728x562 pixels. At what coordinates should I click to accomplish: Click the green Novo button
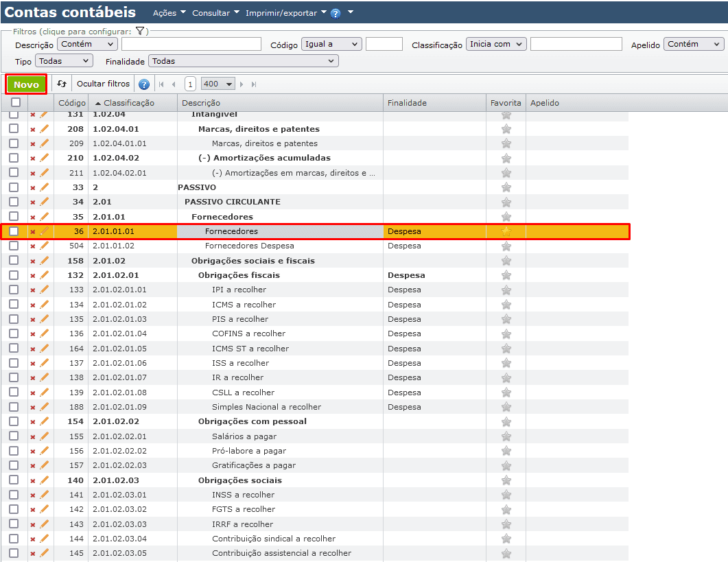[x=26, y=84]
